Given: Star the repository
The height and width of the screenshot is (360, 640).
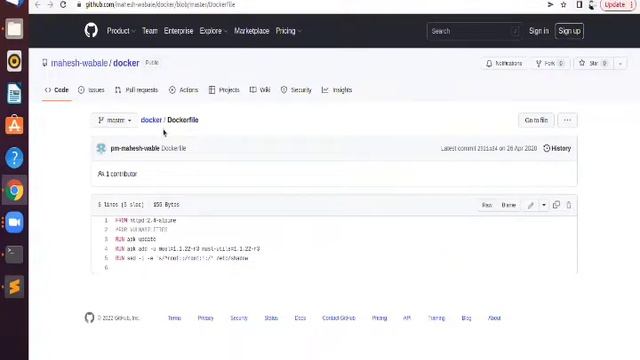Looking at the screenshot, I should [593, 64].
